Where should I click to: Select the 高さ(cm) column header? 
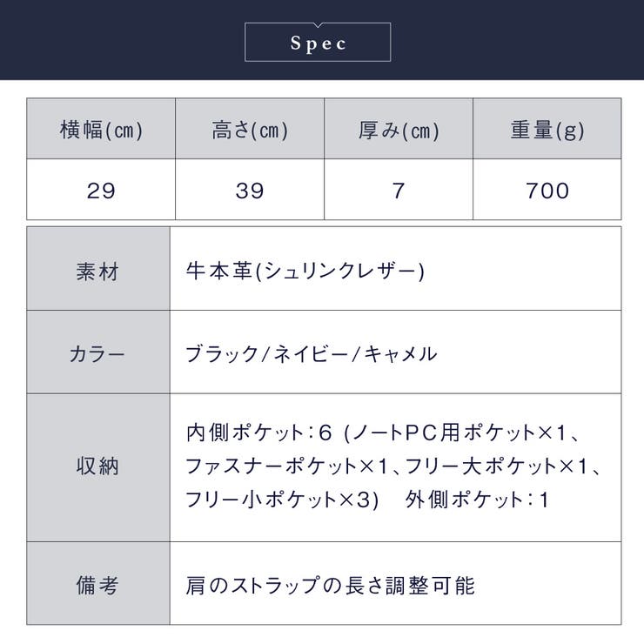click(x=250, y=130)
